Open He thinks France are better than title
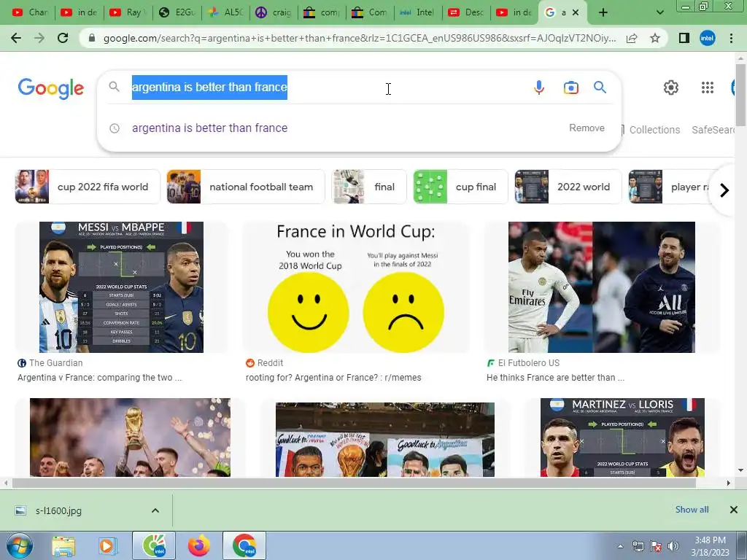This screenshot has width=747, height=560. point(555,378)
